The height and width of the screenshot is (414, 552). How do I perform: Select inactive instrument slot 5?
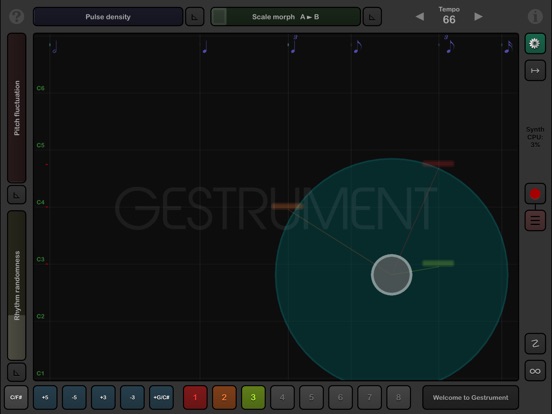click(311, 397)
